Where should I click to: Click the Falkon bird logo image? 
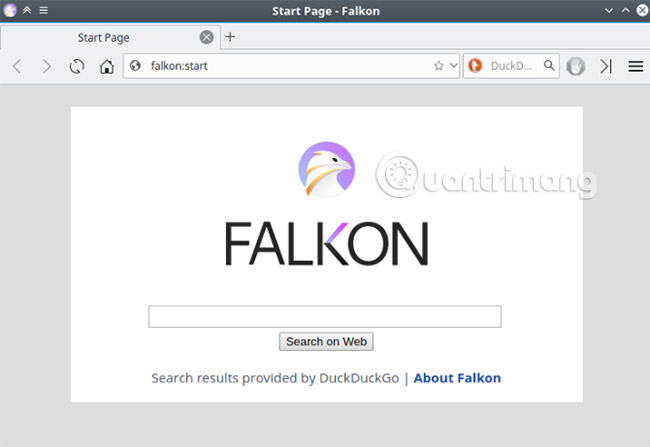[327, 169]
